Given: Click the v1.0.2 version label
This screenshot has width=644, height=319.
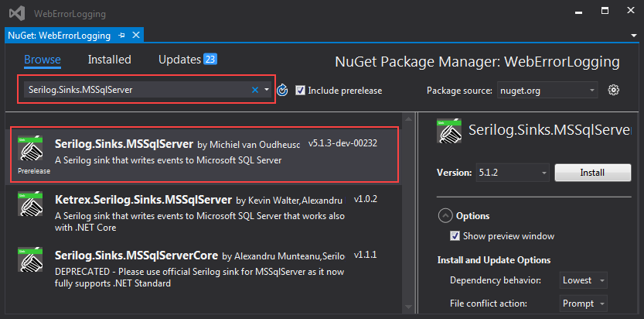Looking at the screenshot, I should (x=365, y=200).
